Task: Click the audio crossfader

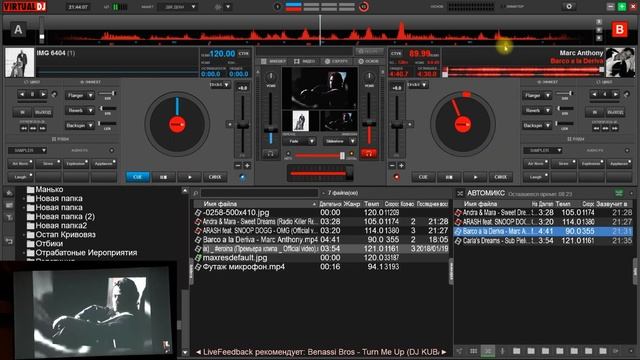Action: [320, 173]
